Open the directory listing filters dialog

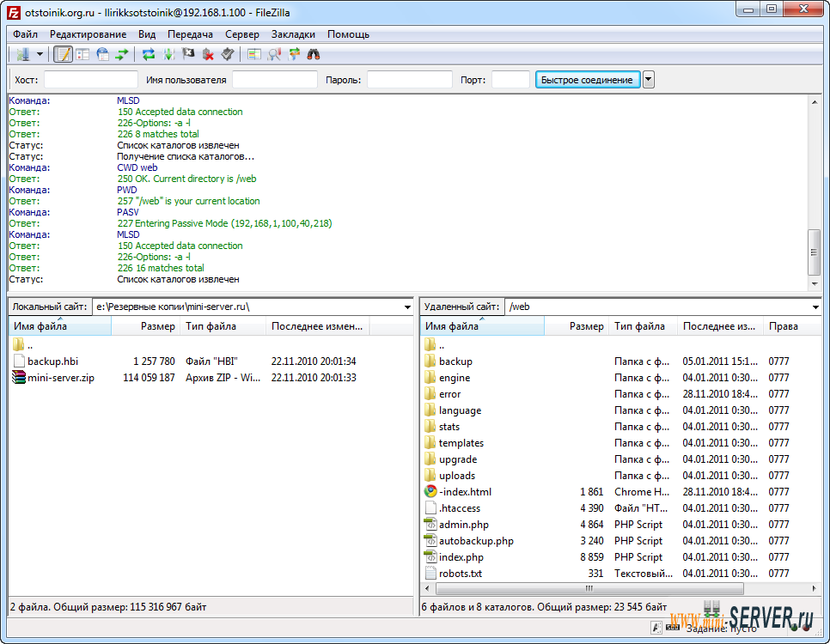pyautogui.click(x=254, y=54)
